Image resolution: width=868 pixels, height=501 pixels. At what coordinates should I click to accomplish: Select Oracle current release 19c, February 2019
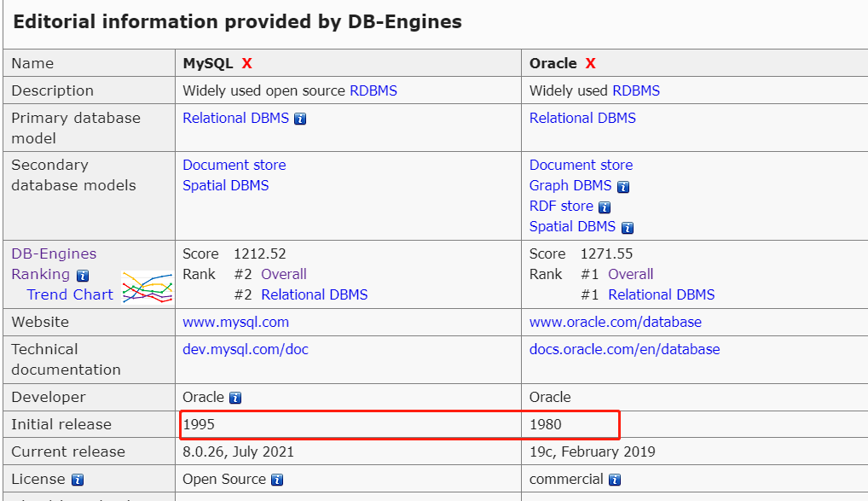(593, 452)
